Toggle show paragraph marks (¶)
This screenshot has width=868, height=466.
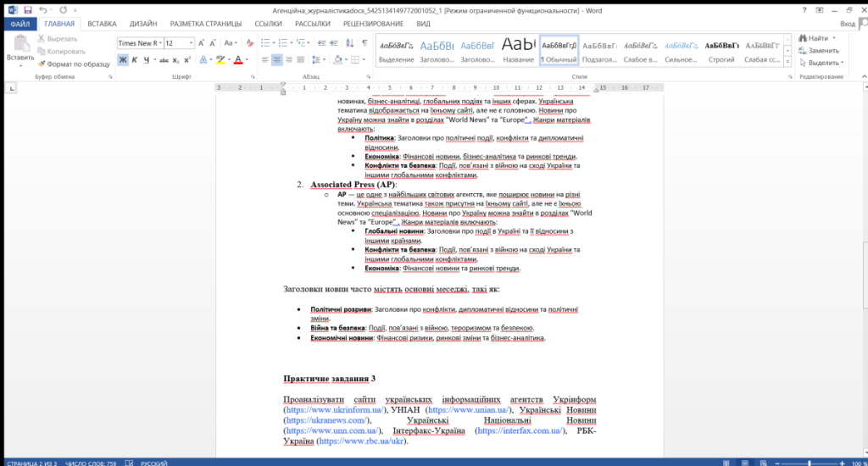(x=364, y=43)
